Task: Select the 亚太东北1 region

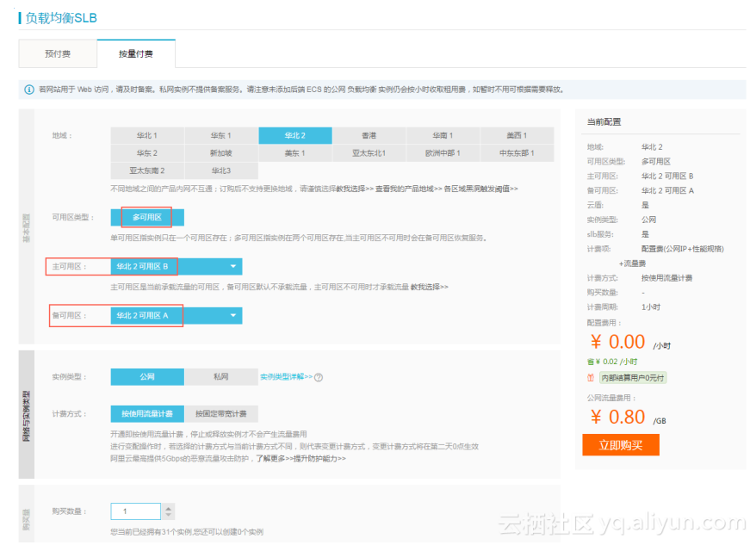Action: click(369, 153)
